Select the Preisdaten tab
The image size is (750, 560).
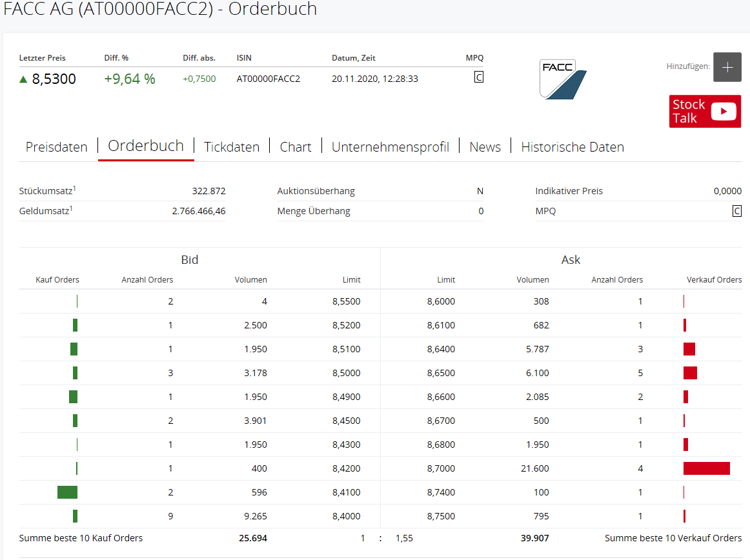[56, 147]
